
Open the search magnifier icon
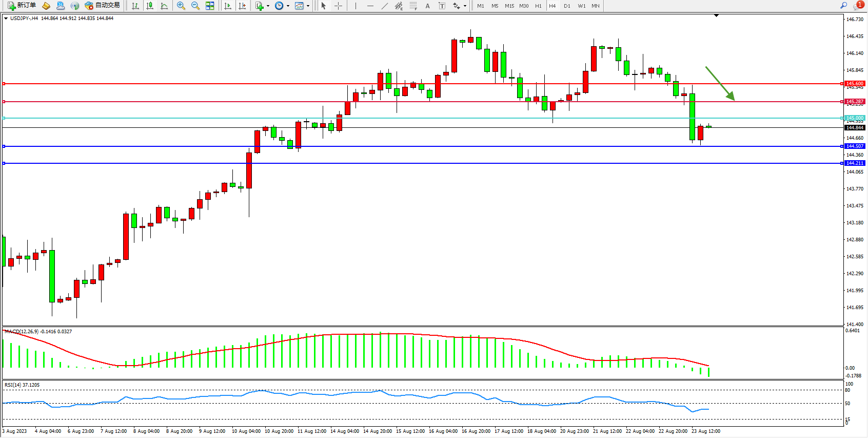[x=843, y=6]
